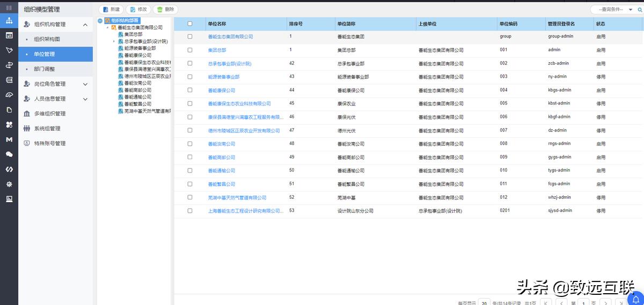Expand the 岗位角色管理 menu chevron
This screenshot has height=305, width=644.
85,84
